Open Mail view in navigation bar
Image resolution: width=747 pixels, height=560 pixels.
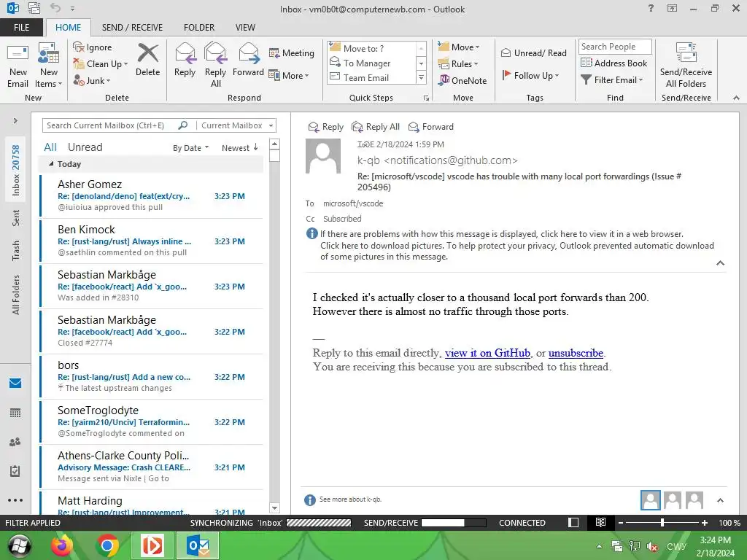click(15, 384)
